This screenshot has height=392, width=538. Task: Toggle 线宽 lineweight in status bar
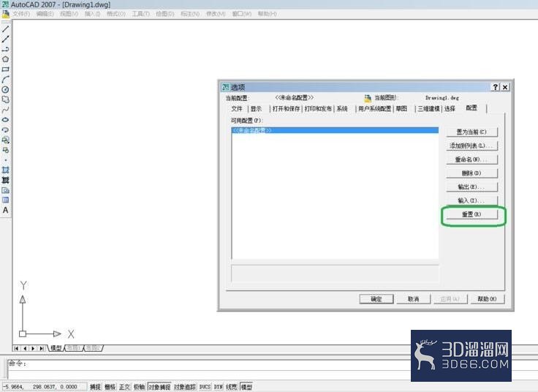pyautogui.click(x=232, y=387)
